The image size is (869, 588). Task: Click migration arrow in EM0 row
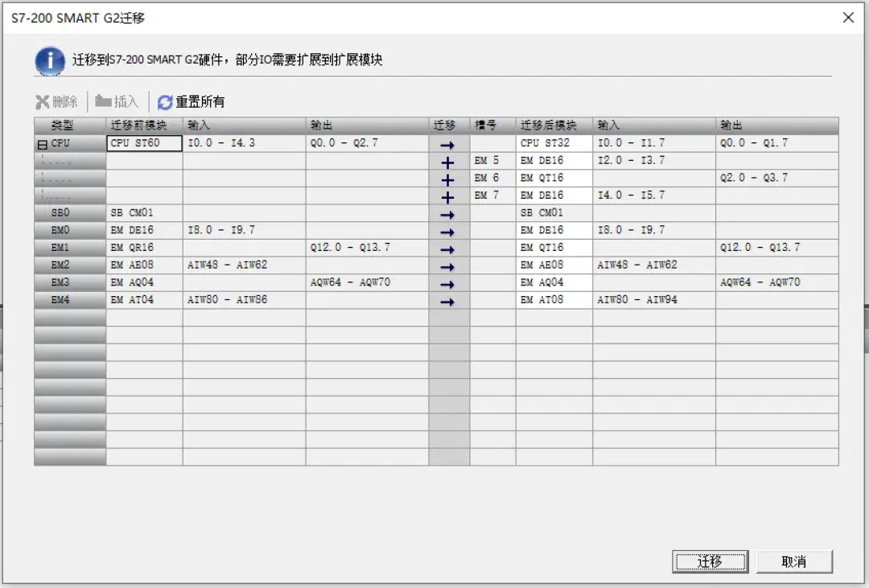(x=448, y=232)
